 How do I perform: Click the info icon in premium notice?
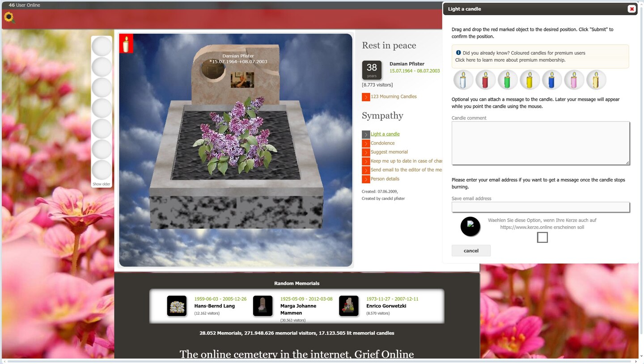(458, 52)
